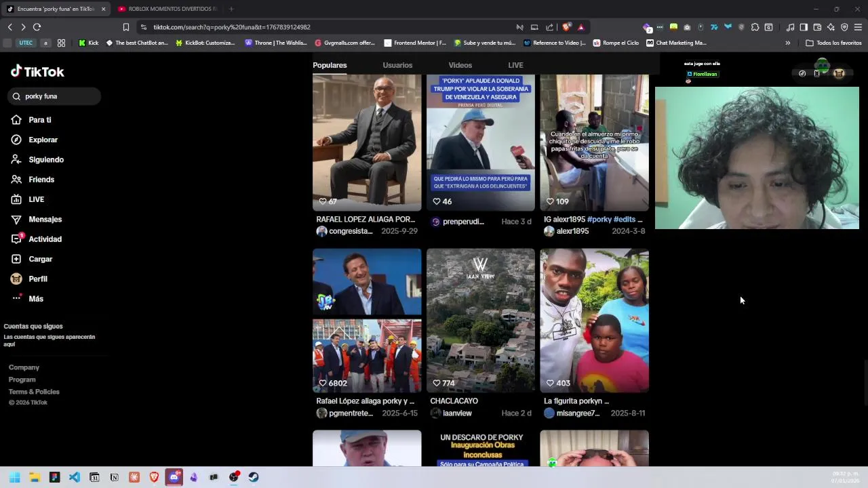Open Rompe el Ciclo bookmark
The height and width of the screenshot is (488, 868).
click(x=616, y=43)
